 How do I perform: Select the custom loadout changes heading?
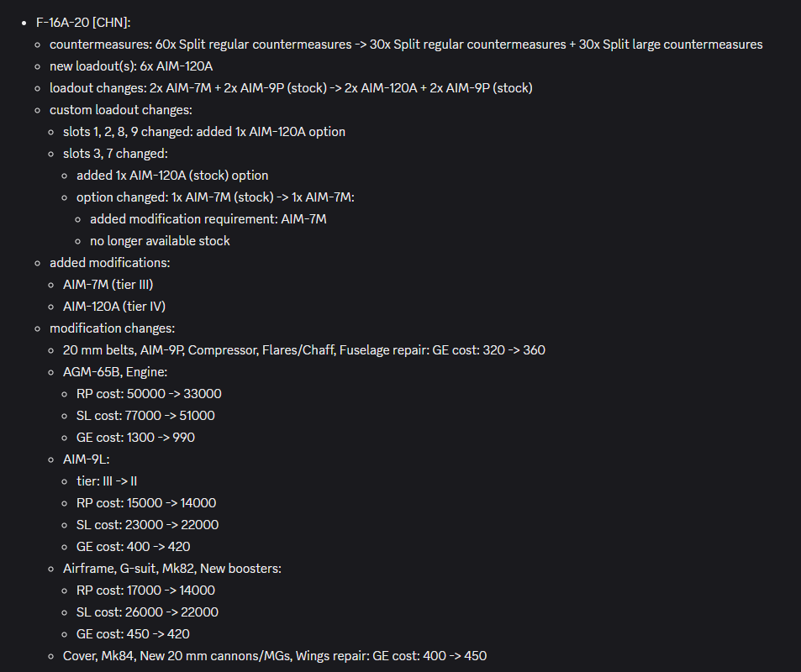tap(121, 110)
